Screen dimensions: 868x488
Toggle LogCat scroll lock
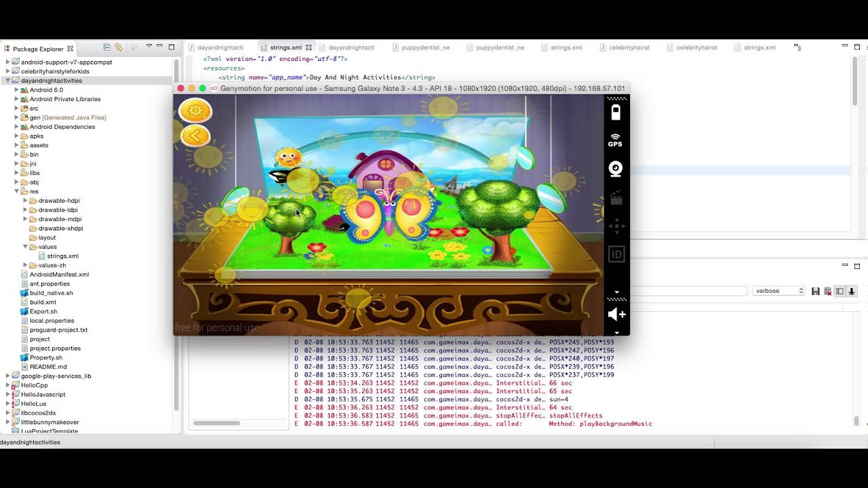coord(852,291)
